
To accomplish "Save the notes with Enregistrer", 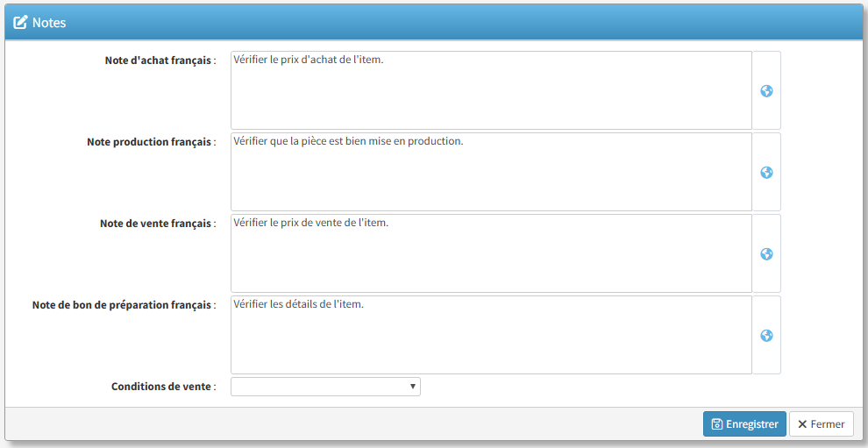I will [x=744, y=424].
